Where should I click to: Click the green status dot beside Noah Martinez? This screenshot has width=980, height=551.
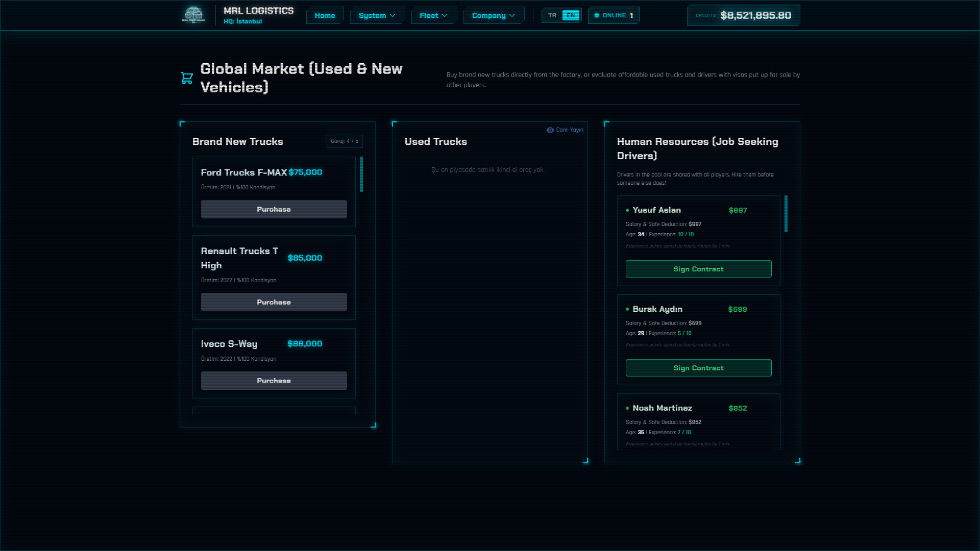tap(627, 408)
